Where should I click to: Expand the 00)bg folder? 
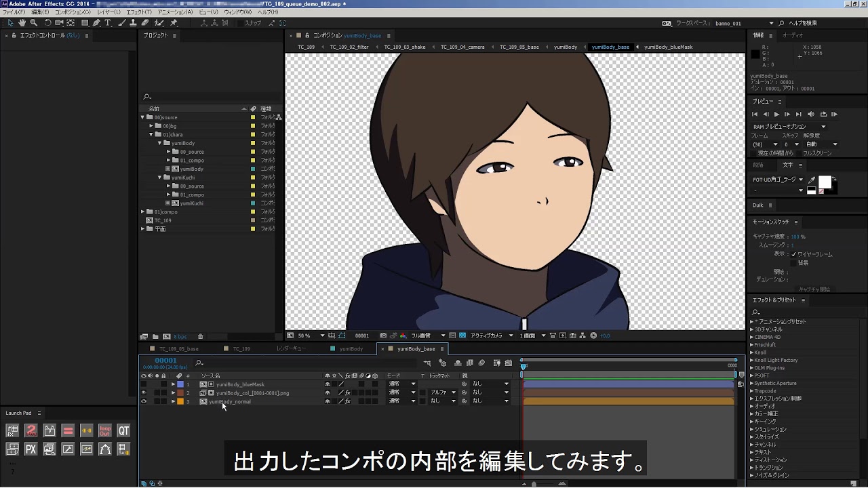pyautogui.click(x=151, y=126)
